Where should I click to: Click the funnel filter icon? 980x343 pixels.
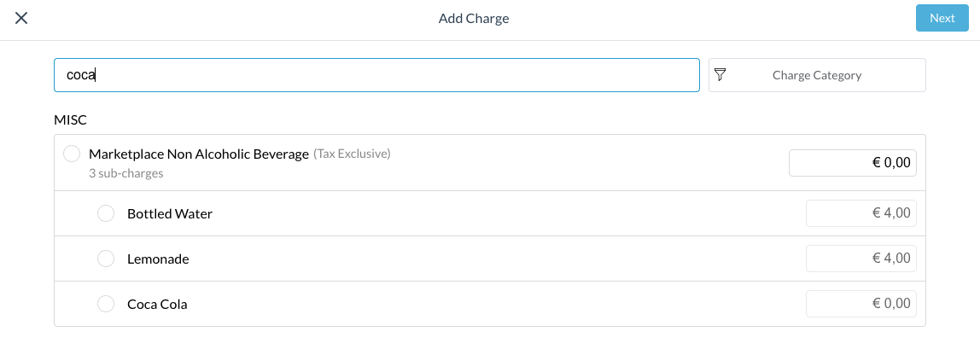click(x=720, y=75)
